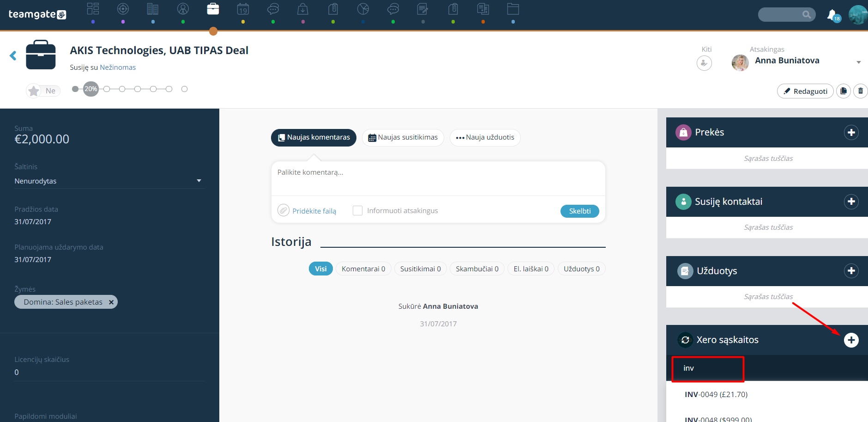Check the Informuoti atsakingus checkbox
This screenshot has height=422, width=868.
point(357,211)
